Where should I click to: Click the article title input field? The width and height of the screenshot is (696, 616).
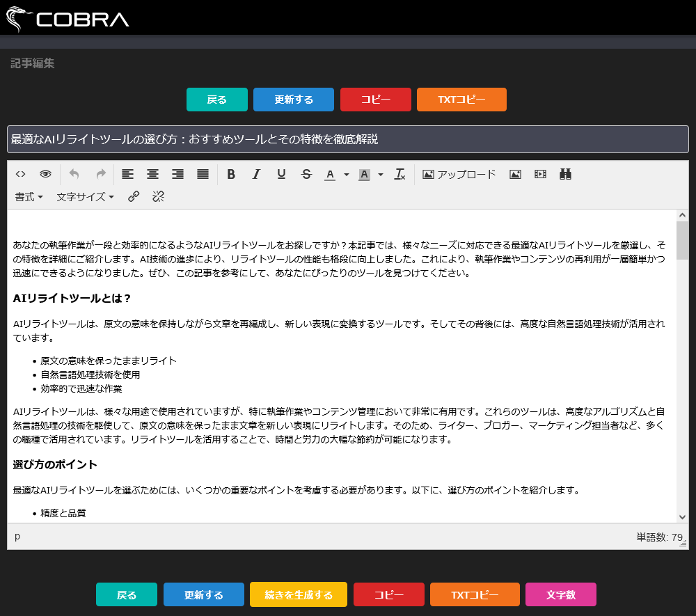[347, 139]
